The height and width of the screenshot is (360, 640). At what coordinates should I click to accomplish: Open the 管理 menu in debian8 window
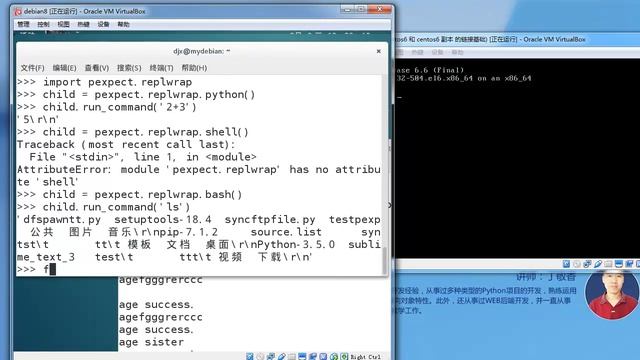pyautogui.click(x=24, y=24)
